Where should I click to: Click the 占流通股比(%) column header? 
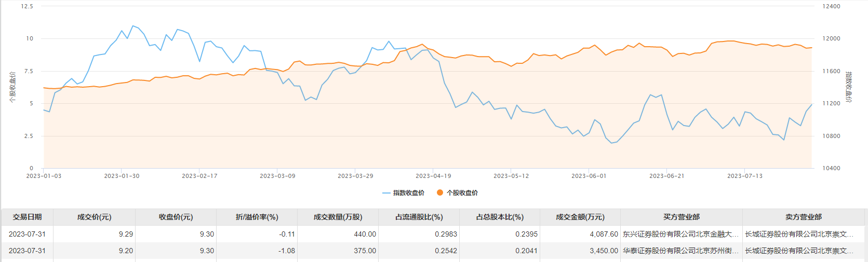tap(419, 217)
